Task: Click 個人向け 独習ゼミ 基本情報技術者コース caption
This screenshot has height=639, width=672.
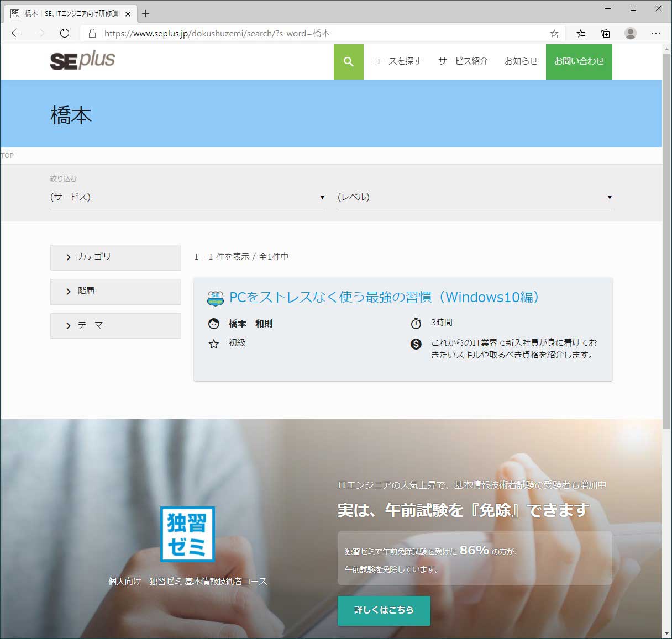Action: [x=188, y=582]
